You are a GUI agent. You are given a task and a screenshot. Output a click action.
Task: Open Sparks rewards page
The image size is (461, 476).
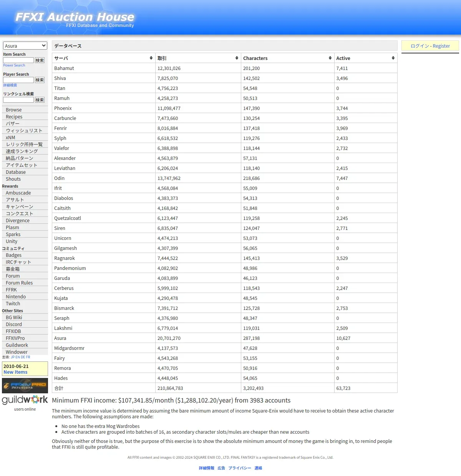click(25, 234)
